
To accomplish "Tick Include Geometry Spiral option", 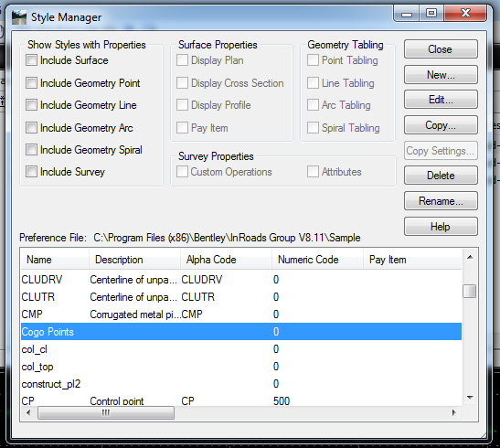I will coord(31,150).
